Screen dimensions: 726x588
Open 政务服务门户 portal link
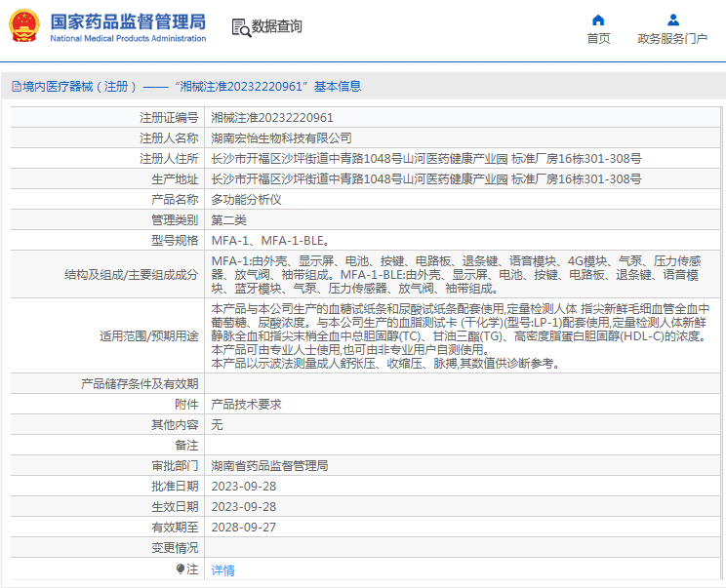[x=672, y=38]
